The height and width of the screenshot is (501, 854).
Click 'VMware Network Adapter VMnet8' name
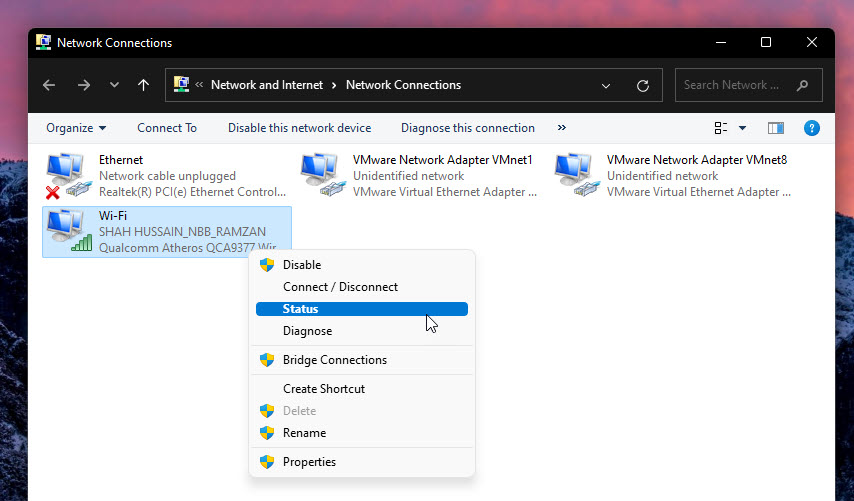click(x=697, y=160)
